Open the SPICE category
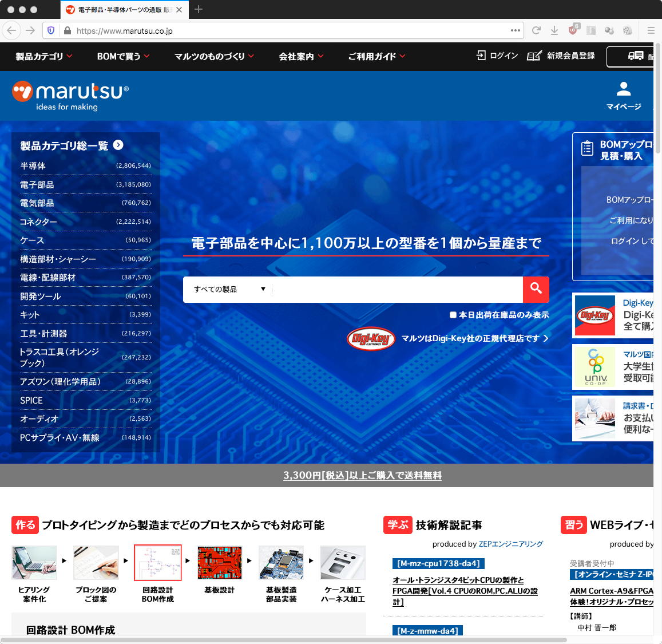Screen dimensions: 662x644 86,400
